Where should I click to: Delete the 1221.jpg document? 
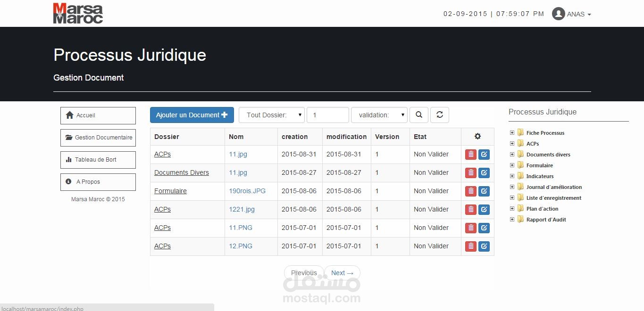471,210
